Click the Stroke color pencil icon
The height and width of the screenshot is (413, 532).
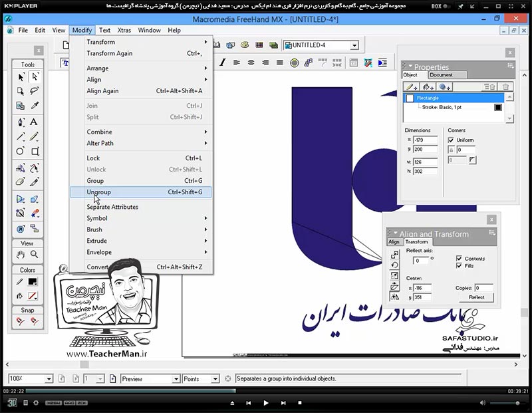(20, 282)
